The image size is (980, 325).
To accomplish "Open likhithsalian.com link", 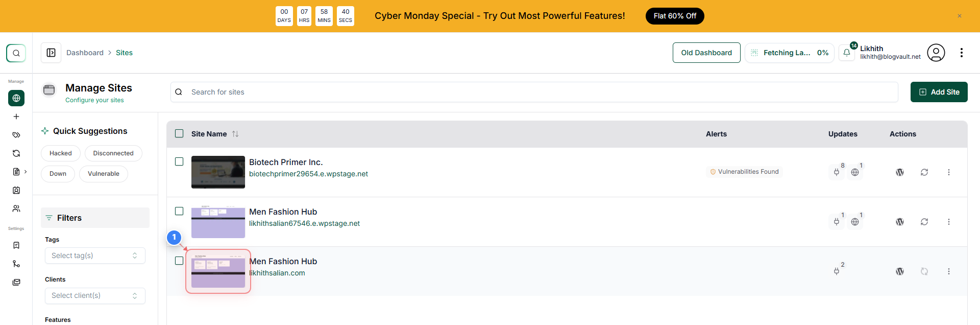I will tap(277, 273).
